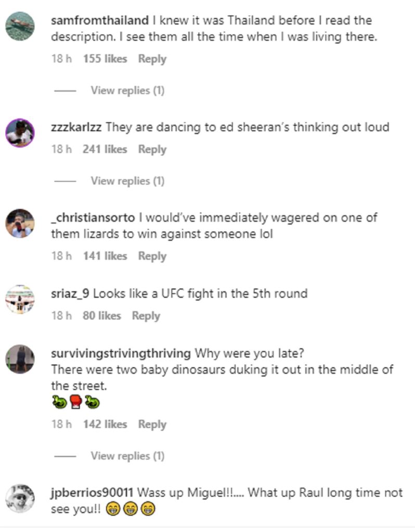This screenshot has width=415, height=532.
Task: Open the _christiansorto username link
Action: [x=93, y=218]
